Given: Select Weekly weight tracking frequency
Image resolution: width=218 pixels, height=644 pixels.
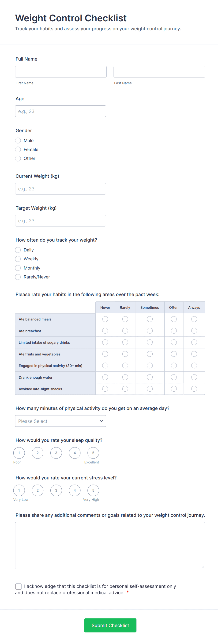Looking at the screenshot, I should point(18,259).
